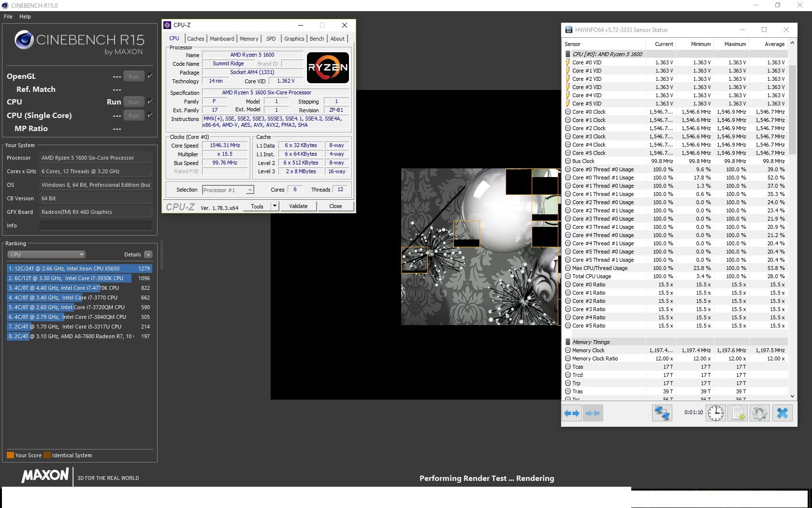Open HWiNFO remote monitoring computers icon
Image resolution: width=812 pixels, height=508 pixels.
coord(662,413)
